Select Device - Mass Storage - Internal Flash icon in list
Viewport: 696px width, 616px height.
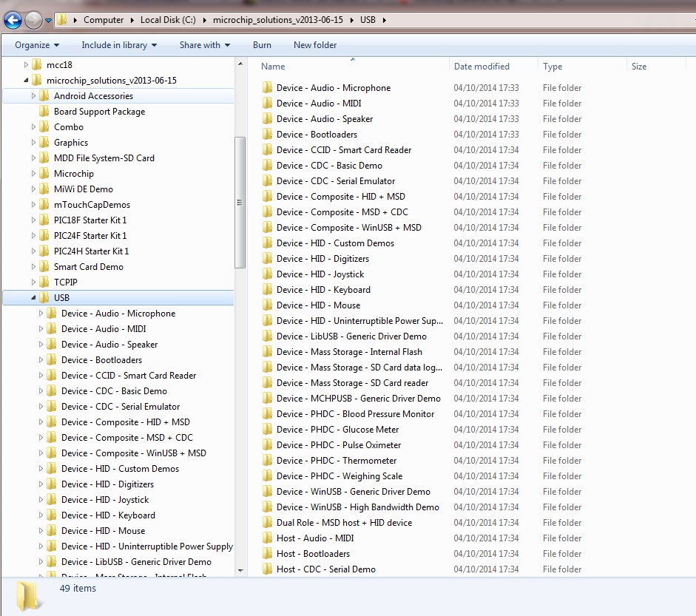pyautogui.click(x=267, y=352)
